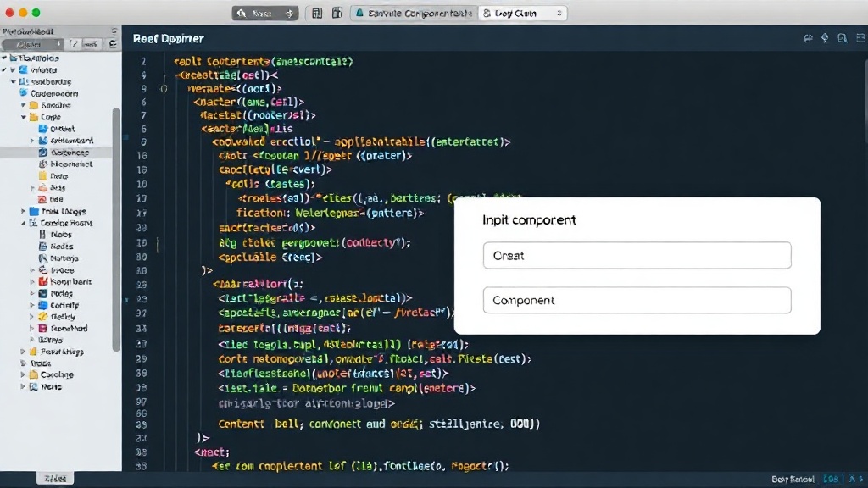
Task: Click the Component input field in dialog
Action: click(x=637, y=300)
